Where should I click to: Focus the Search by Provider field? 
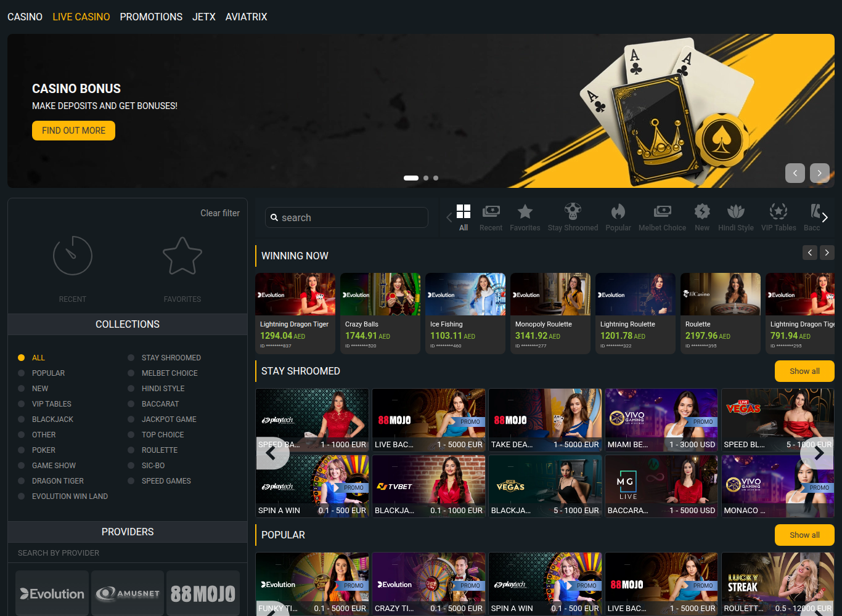coord(128,553)
